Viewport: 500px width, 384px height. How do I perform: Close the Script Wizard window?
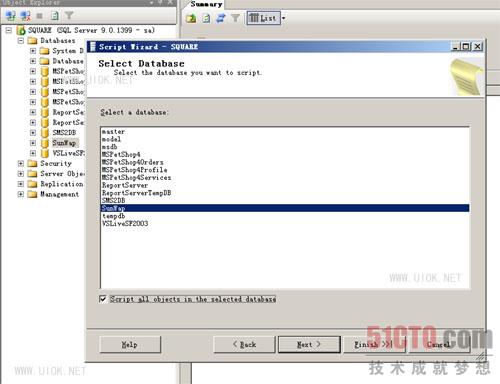(478, 47)
